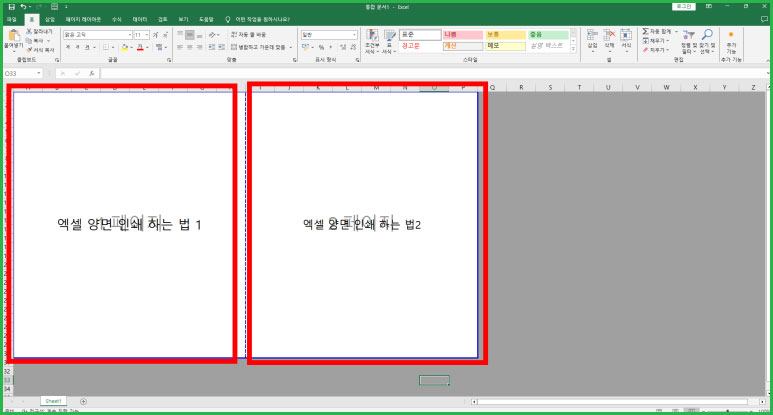Align text to top
773x415 pixels.
click(180, 35)
